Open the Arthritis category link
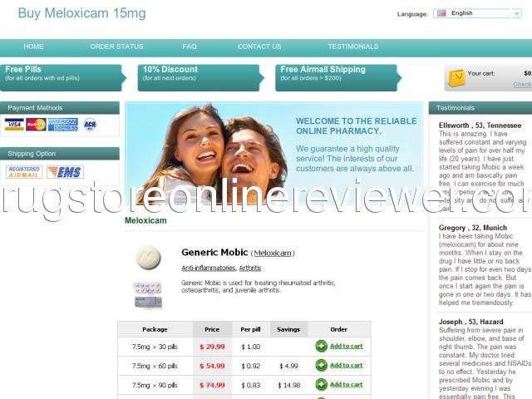The width and height of the screenshot is (532, 399). (250, 268)
